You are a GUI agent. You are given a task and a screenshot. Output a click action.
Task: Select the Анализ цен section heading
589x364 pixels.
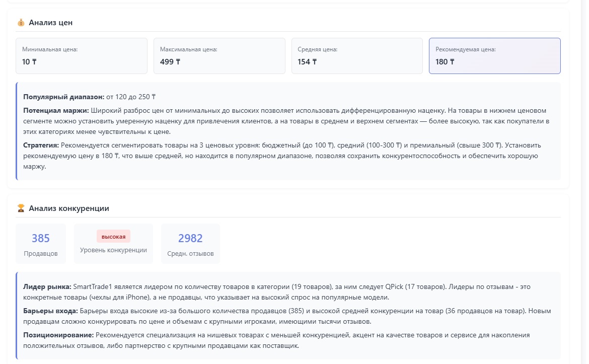51,23
